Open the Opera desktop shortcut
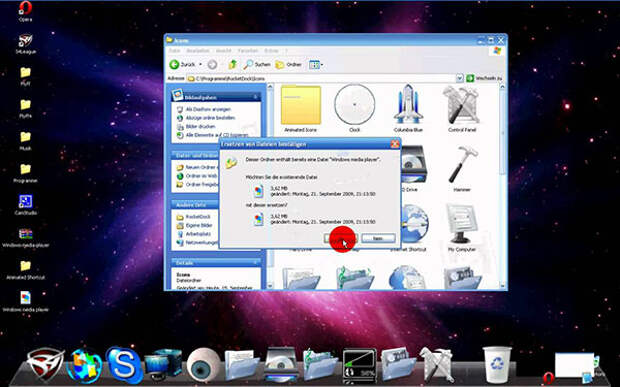Viewport: 620px width, 387px height. point(25,11)
